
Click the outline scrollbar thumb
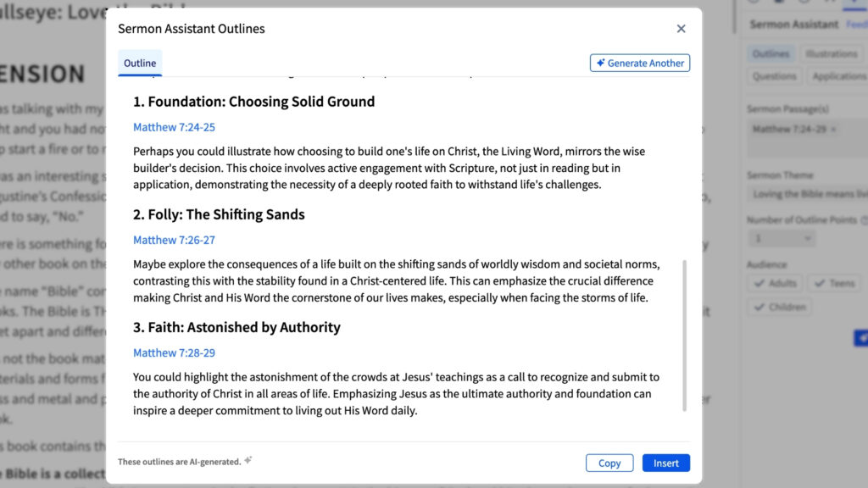685,335
